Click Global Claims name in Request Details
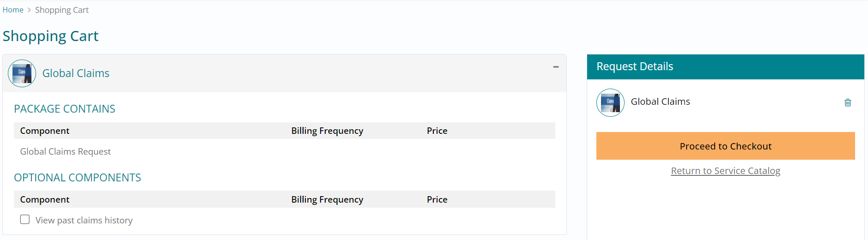Screen dimensions: 868x240 [660, 102]
